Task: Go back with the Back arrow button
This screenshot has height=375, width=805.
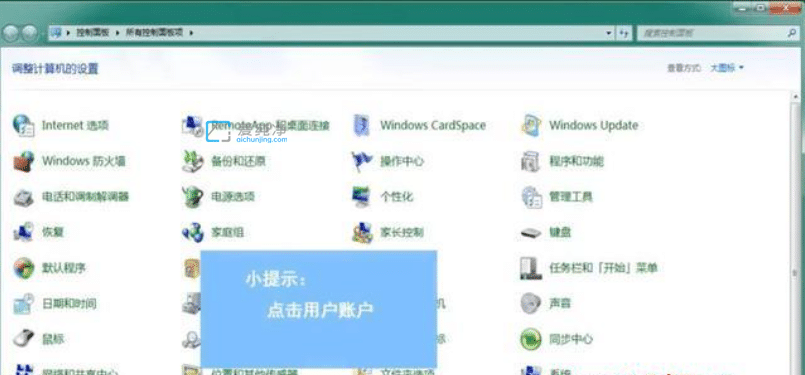Action: click(x=11, y=33)
